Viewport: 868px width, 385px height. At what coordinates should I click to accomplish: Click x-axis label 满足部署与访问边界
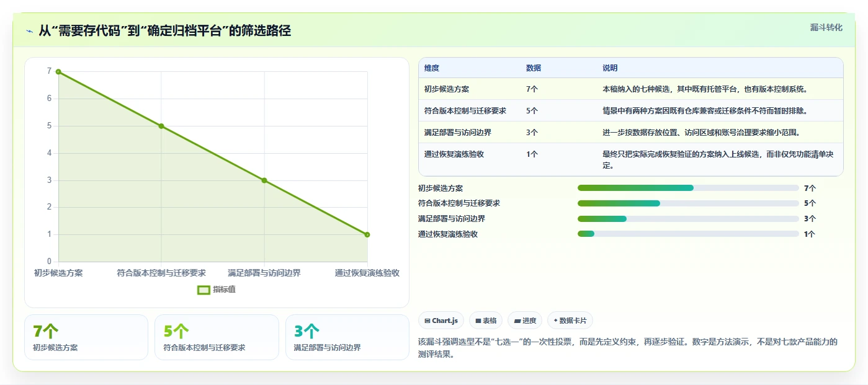(x=264, y=273)
